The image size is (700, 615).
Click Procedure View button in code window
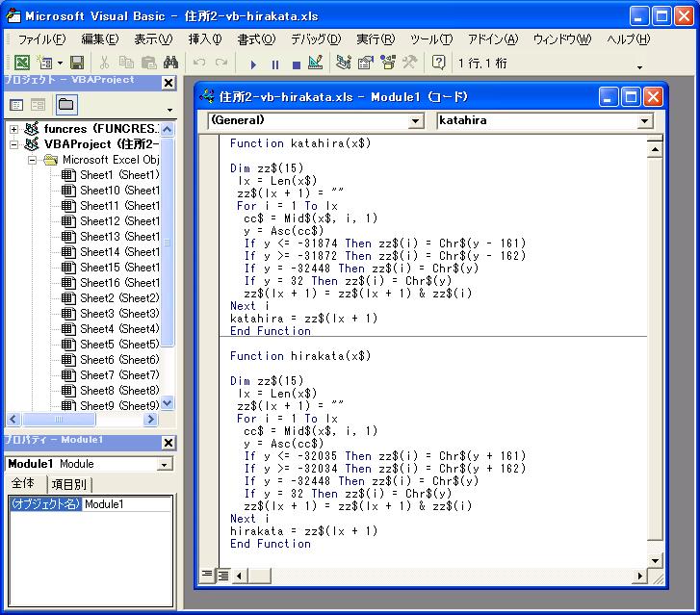(207, 575)
